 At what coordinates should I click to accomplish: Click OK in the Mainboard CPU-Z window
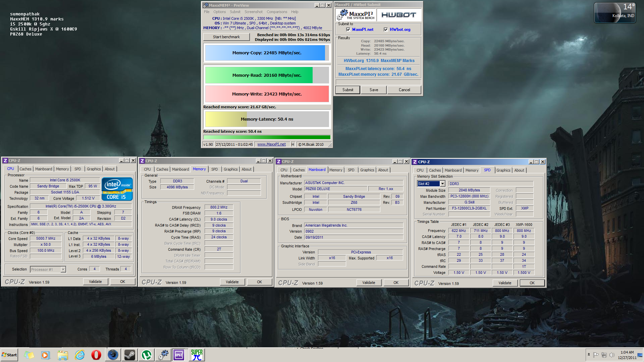396,283
